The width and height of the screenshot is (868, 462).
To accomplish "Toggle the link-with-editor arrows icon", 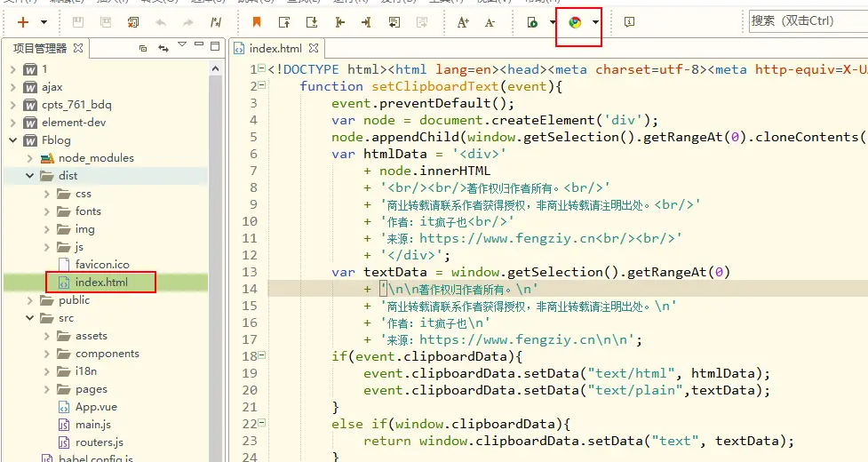I will (x=163, y=48).
